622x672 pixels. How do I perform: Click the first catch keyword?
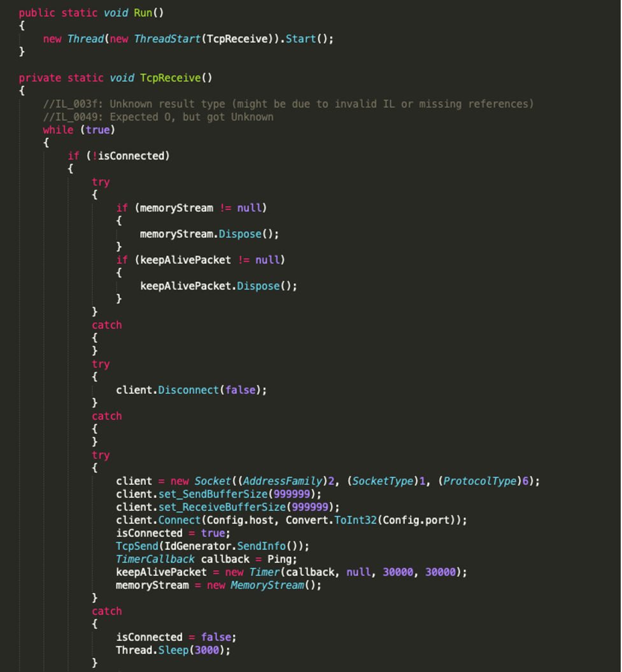tap(107, 325)
